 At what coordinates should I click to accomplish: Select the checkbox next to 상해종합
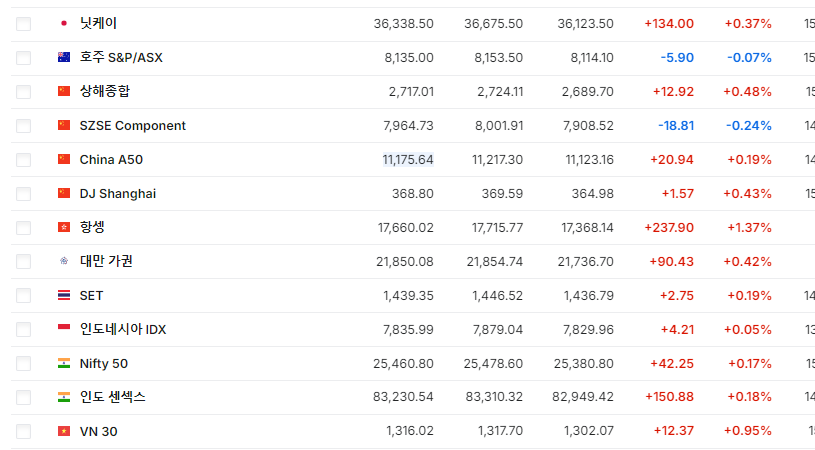[x=23, y=92]
